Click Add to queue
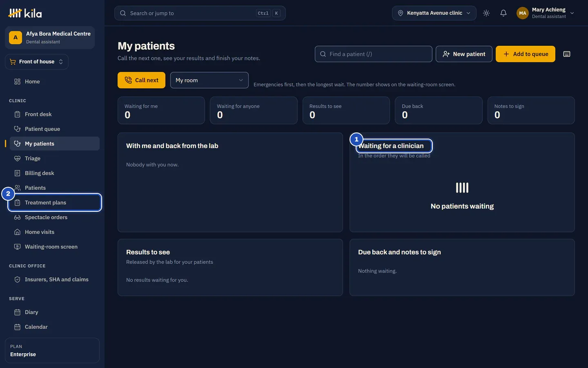The width and height of the screenshot is (588, 368). 526,54
